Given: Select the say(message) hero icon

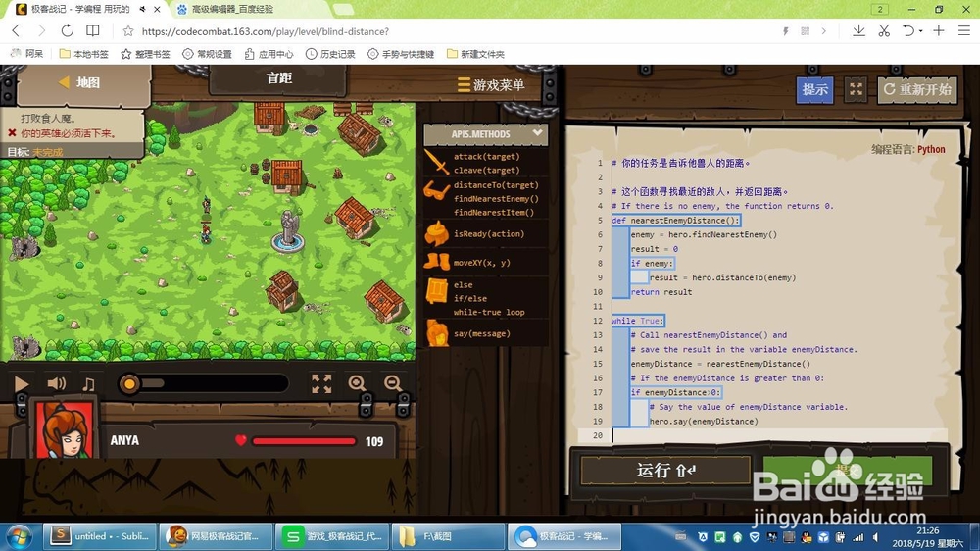Looking at the screenshot, I should tap(437, 333).
